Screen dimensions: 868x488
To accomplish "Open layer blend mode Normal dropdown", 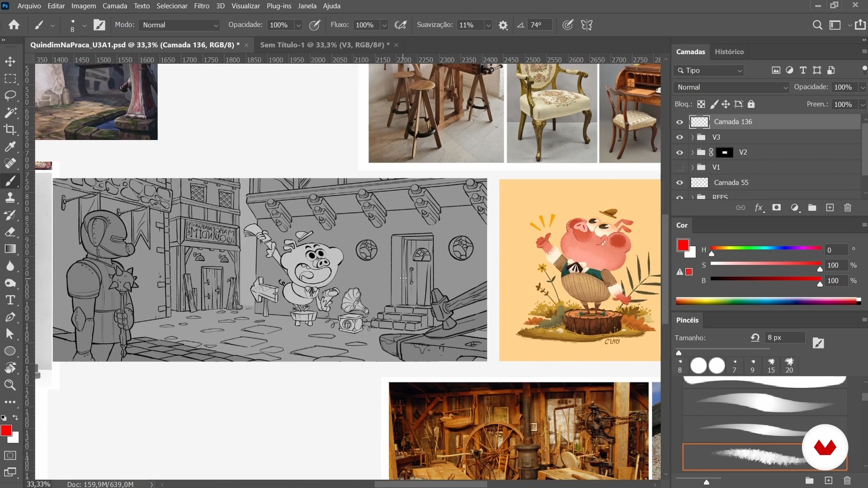I will tap(731, 87).
